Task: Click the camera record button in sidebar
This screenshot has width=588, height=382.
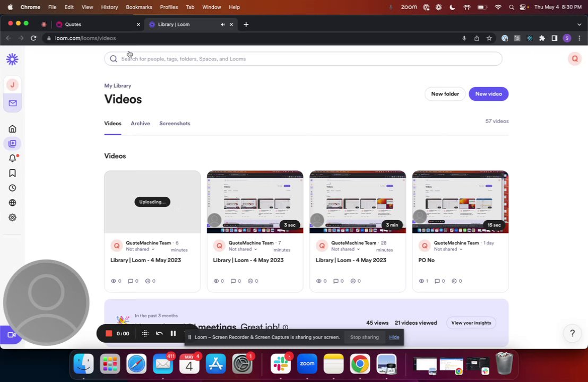Action: [11, 335]
